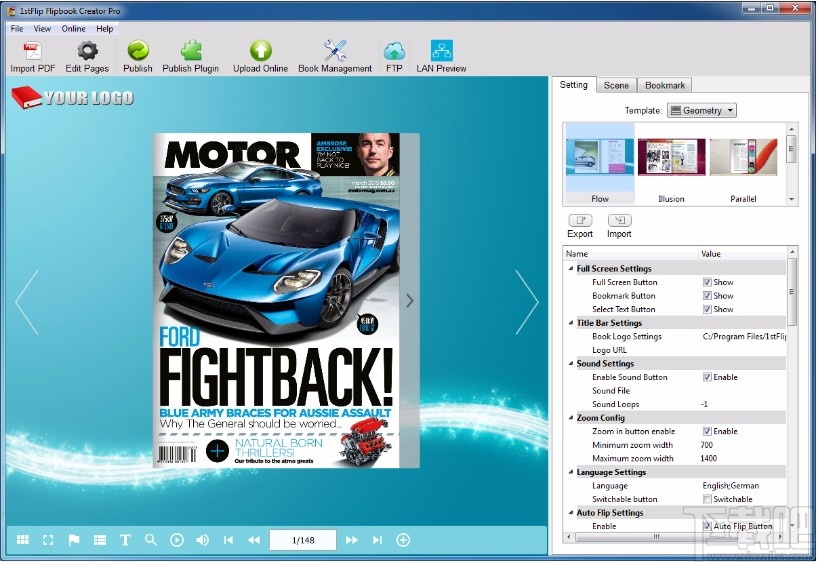Click the settings horizontal scrollbar thumb

pos(657,536)
